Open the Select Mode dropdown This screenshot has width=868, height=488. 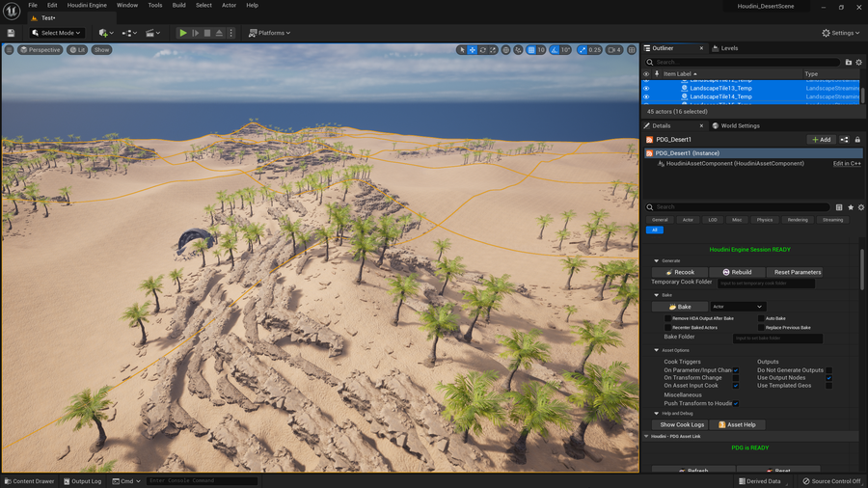[57, 33]
